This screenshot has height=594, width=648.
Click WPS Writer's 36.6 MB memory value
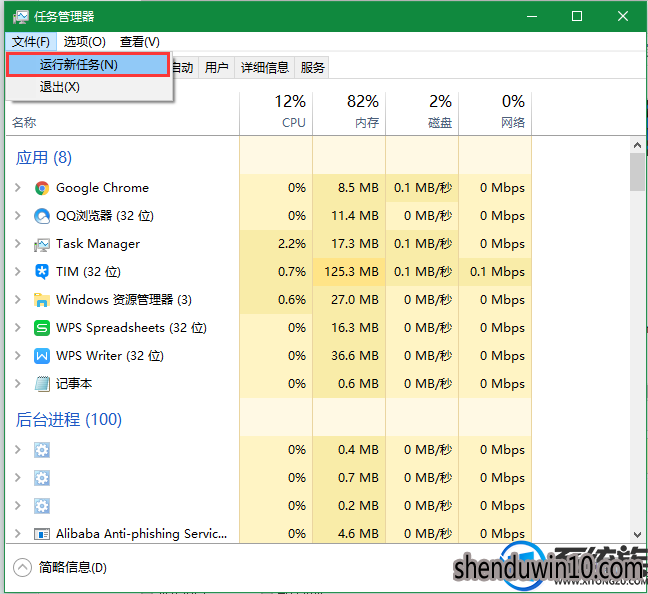coord(355,356)
